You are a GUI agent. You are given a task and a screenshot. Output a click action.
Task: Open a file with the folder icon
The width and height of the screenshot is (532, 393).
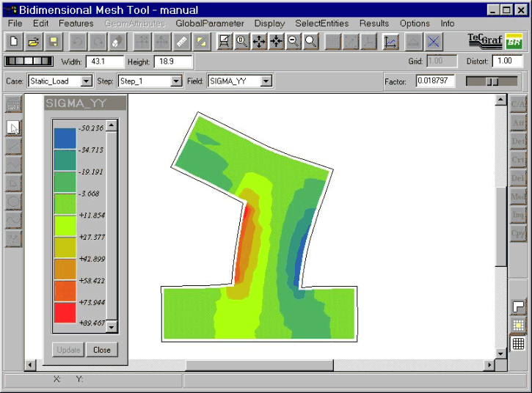[x=33, y=42]
